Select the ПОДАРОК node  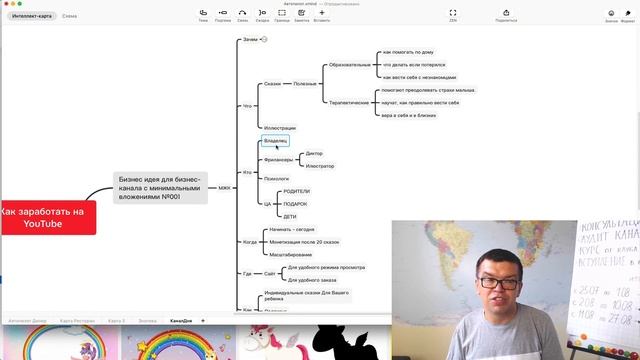click(295, 204)
